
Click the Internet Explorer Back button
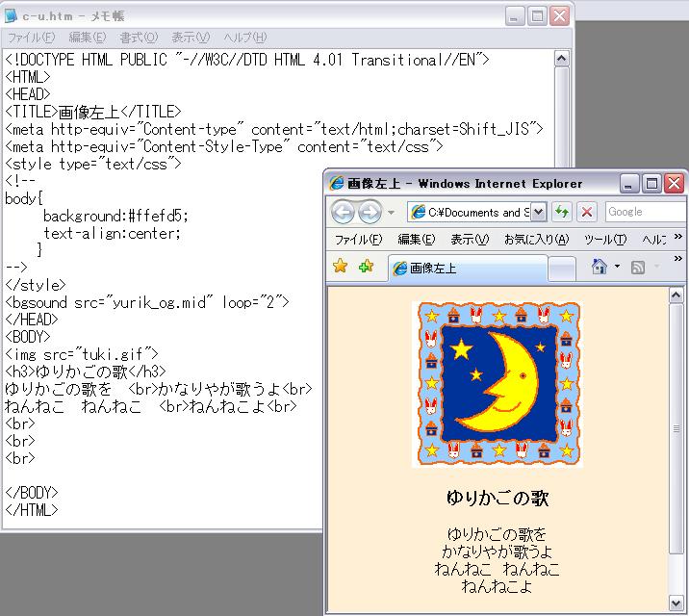[x=343, y=213]
